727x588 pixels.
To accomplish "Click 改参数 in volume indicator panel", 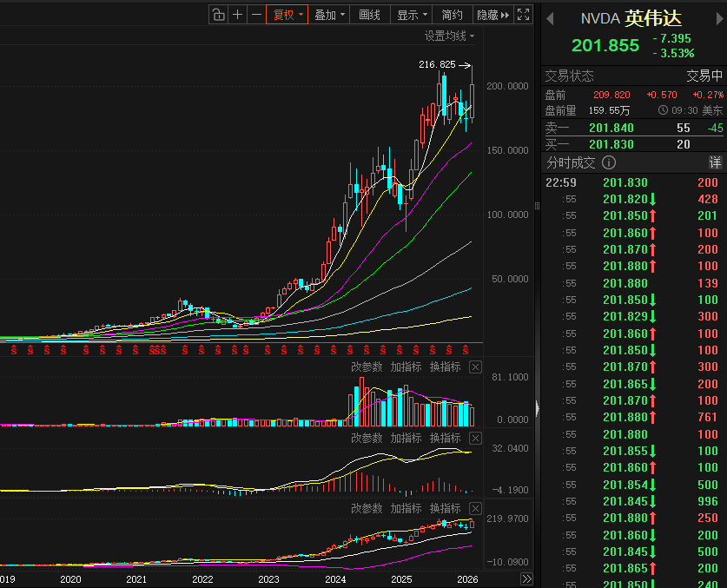I will [367, 367].
